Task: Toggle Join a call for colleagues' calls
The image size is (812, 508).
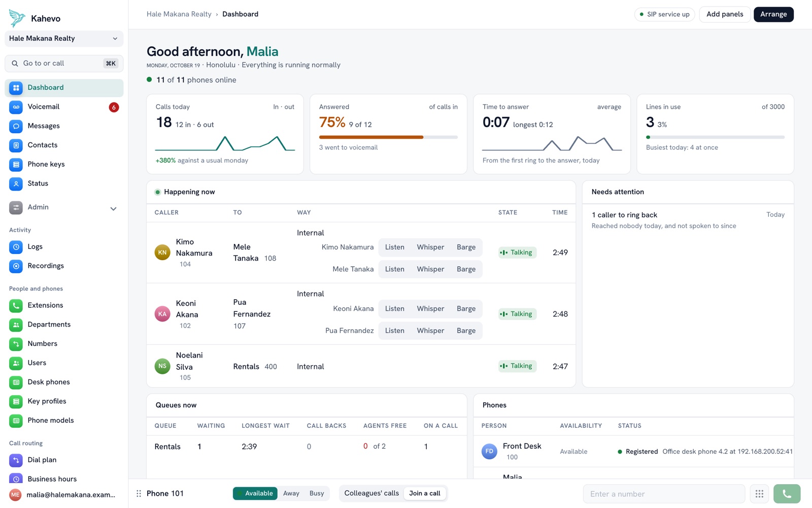Action: 425,493
